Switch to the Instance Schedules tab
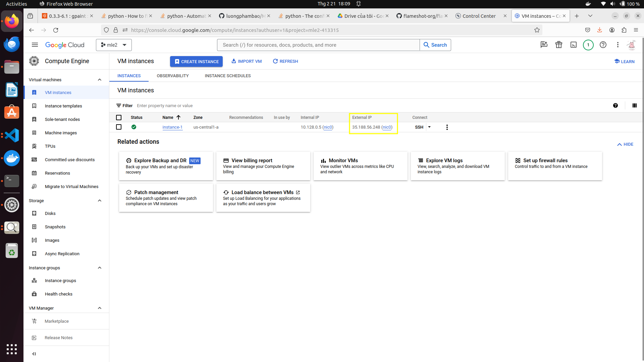Screen dimensions: 644x362 (x=228, y=76)
